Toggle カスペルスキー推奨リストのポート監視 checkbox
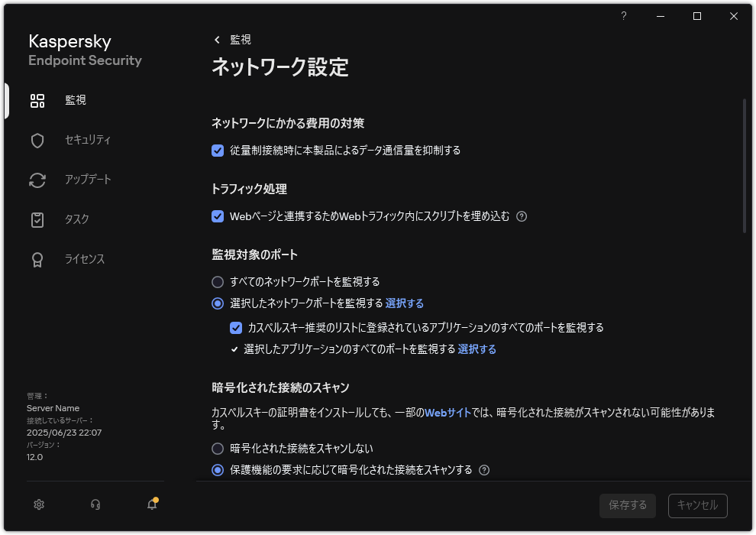Image resolution: width=756 pixels, height=535 pixels. pyautogui.click(x=234, y=328)
